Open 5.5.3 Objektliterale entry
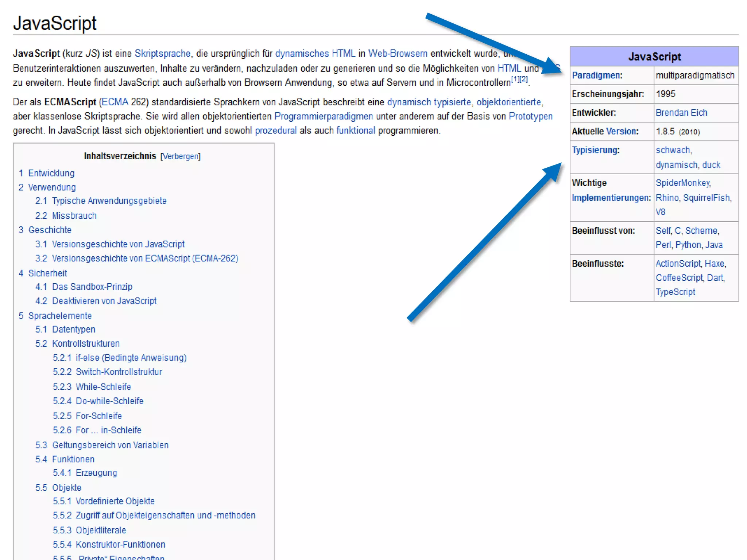Image resolution: width=747 pixels, height=560 pixels. [101, 530]
